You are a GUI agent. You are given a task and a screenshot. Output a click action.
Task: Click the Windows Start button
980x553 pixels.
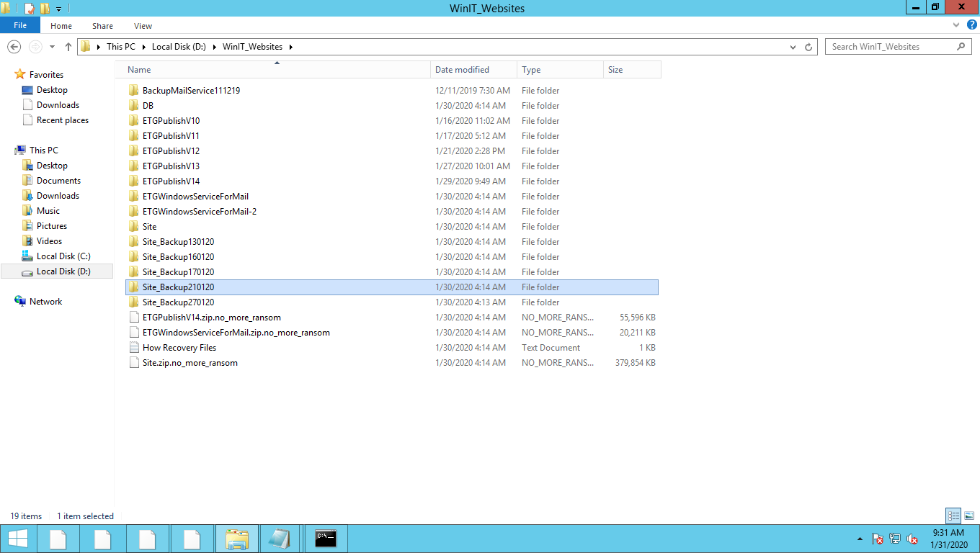pyautogui.click(x=17, y=539)
